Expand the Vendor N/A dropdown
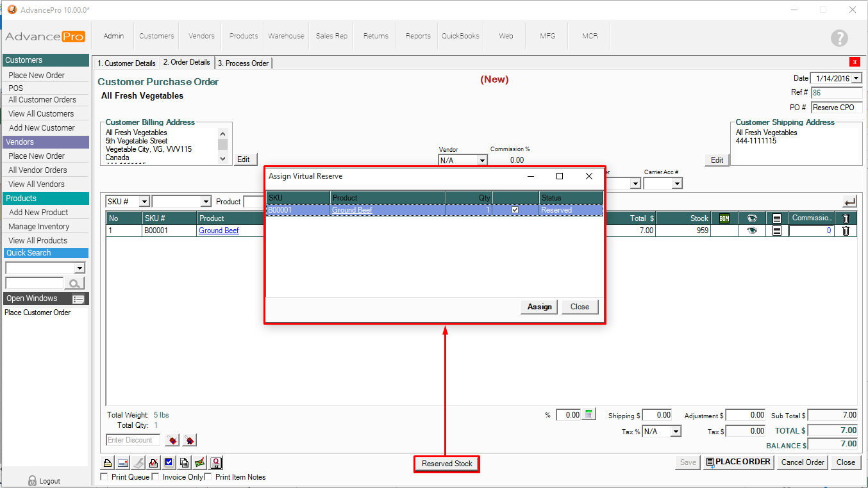Viewport: 868px width, 488px height. tap(481, 161)
